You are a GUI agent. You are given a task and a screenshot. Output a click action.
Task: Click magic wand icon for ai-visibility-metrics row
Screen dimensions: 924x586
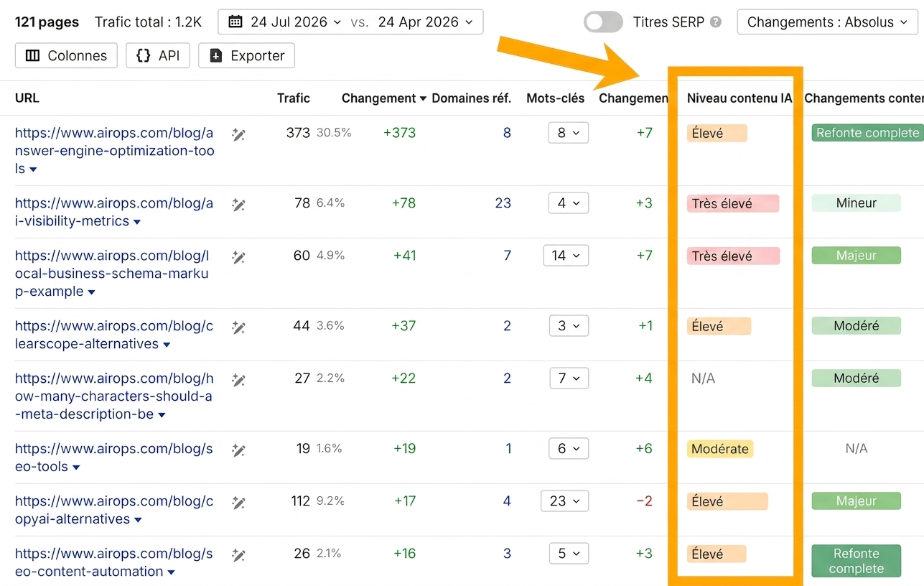coord(238,205)
